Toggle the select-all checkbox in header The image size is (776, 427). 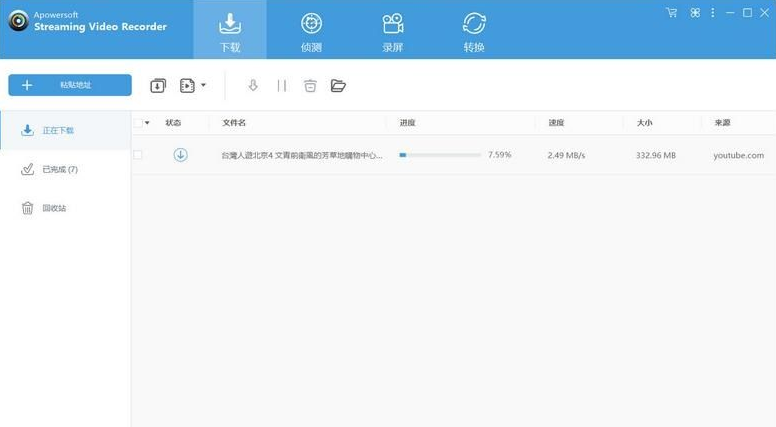click(138, 123)
